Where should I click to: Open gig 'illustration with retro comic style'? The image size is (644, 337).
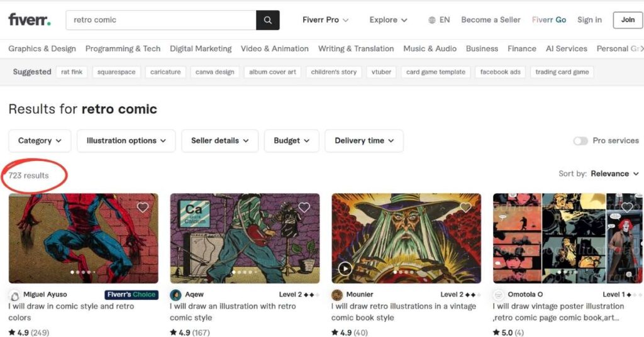click(x=233, y=312)
